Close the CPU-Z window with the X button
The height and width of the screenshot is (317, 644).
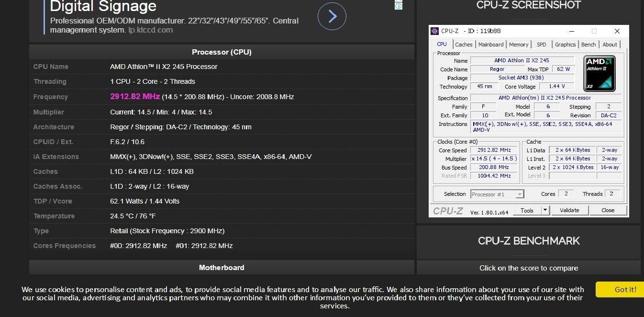coord(617,31)
